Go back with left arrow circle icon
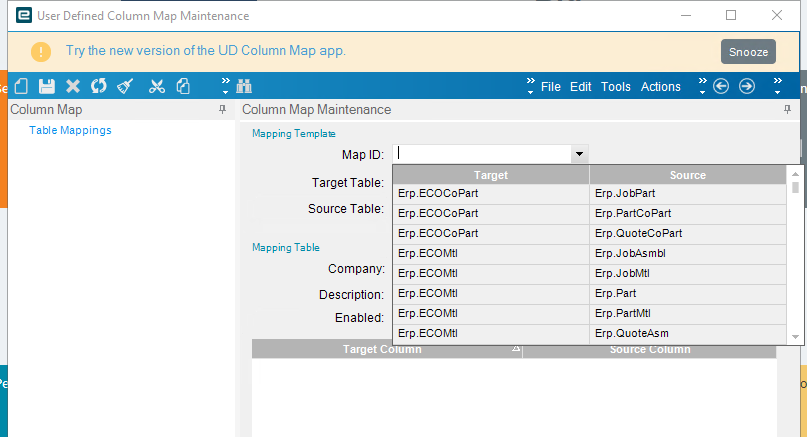807x437 pixels. pos(721,86)
